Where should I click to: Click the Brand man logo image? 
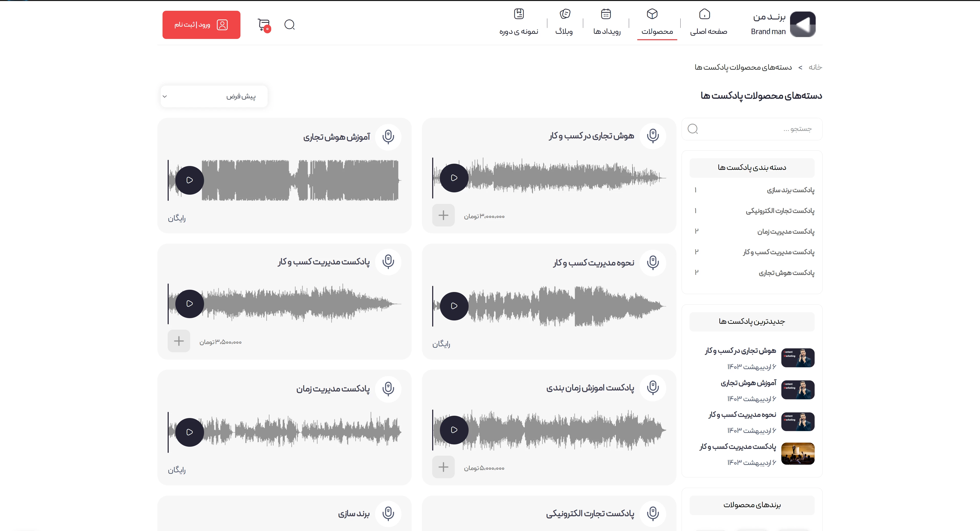802,24
